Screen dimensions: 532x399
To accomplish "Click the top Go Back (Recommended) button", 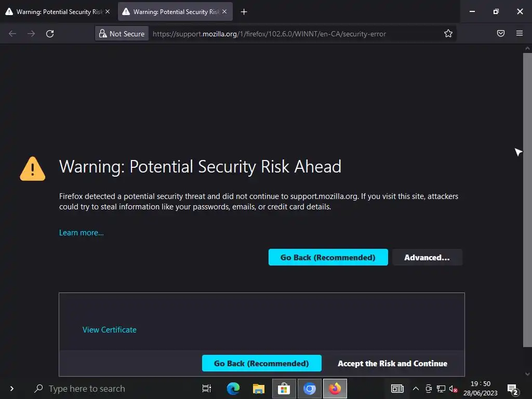I will (328, 257).
